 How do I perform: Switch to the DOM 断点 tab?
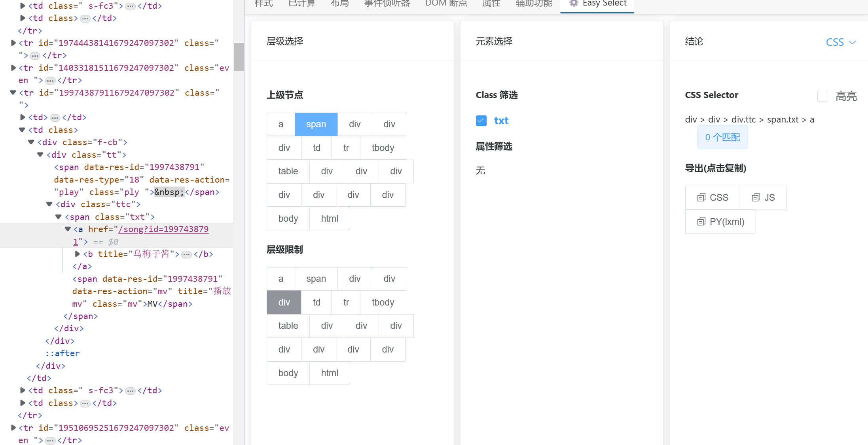tap(446, 4)
